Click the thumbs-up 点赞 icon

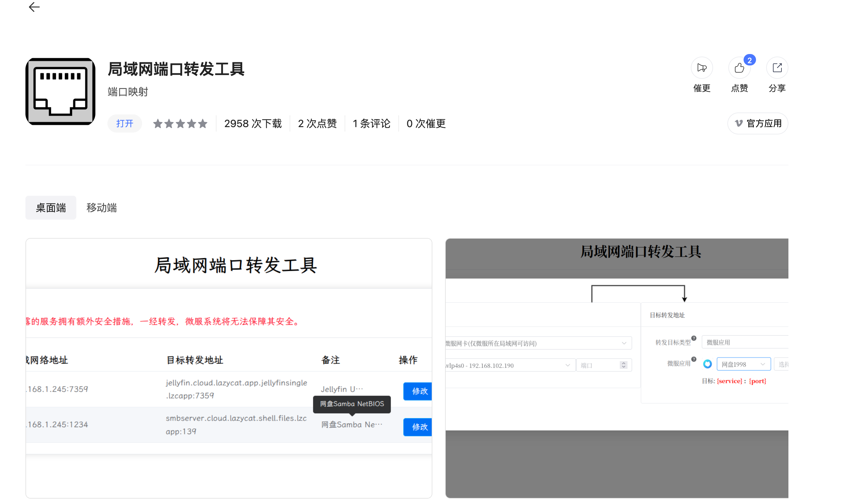tap(739, 68)
